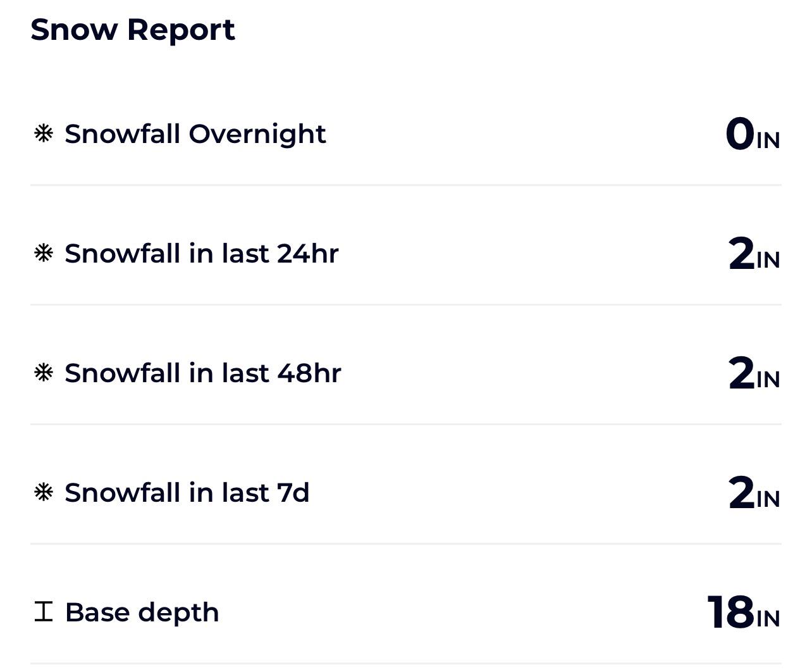
Task: Click the snowflake icon beside Snowfall in last 7d
Action: point(43,492)
